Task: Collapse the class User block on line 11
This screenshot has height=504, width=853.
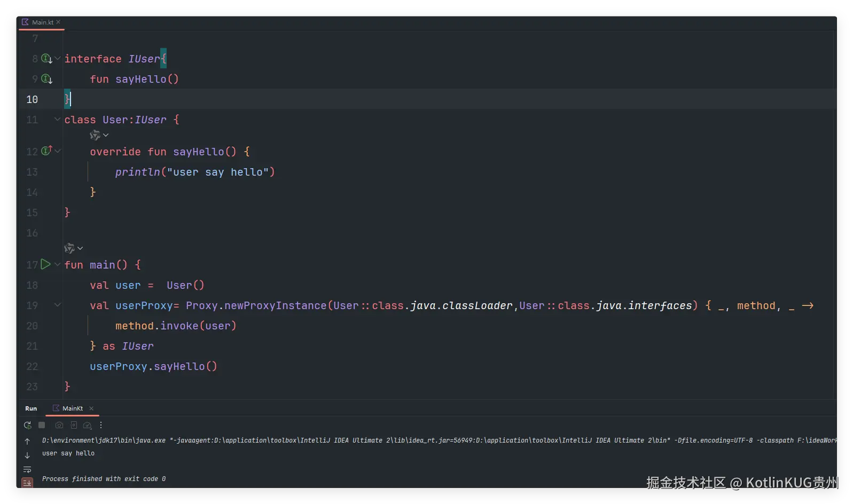Action: (57, 119)
